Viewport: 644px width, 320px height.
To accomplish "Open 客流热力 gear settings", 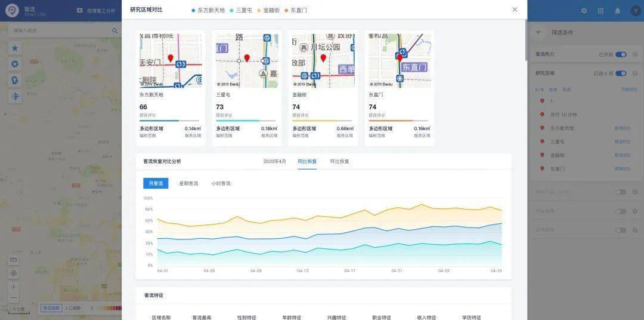I will coord(635,54).
